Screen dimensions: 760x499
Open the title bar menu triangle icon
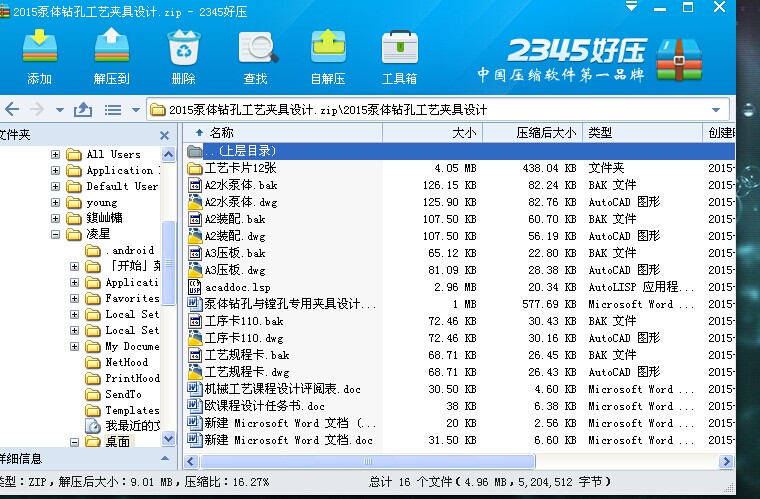631,7
